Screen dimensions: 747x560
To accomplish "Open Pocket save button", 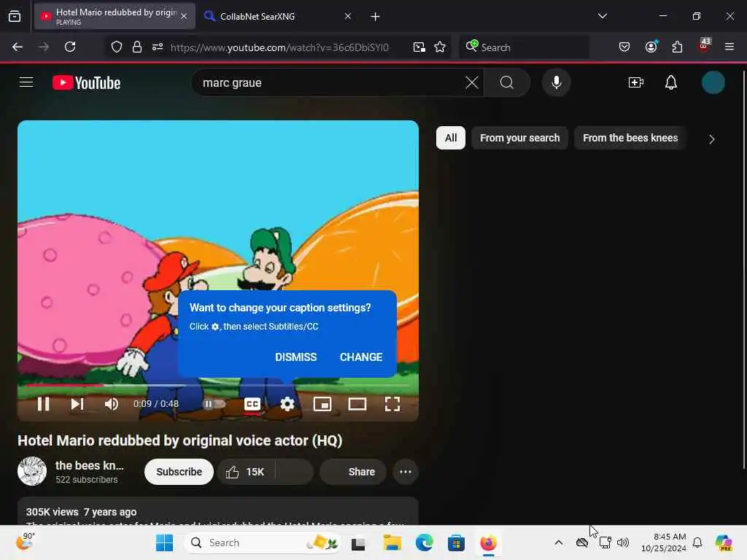I will pos(624,47).
